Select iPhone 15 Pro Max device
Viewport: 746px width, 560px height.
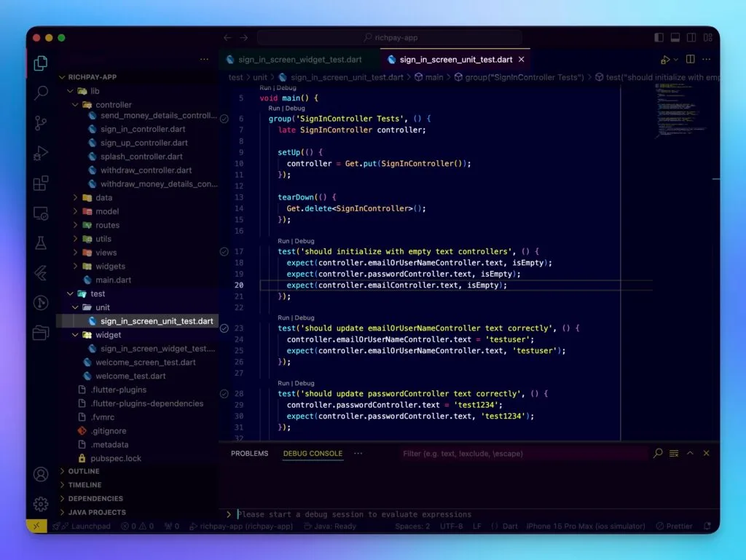pyautogui.click(x=586, y=527)
